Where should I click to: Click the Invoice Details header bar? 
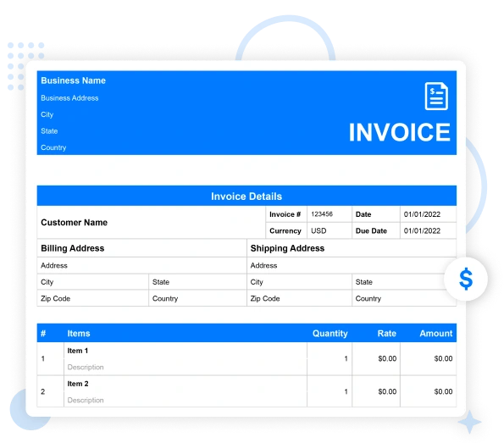(x=246, y=196)
